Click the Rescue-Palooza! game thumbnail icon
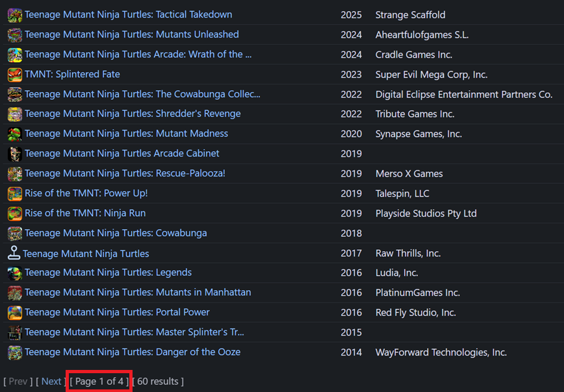The height and width of the screenshot is (392, 564). pos(15,174)
